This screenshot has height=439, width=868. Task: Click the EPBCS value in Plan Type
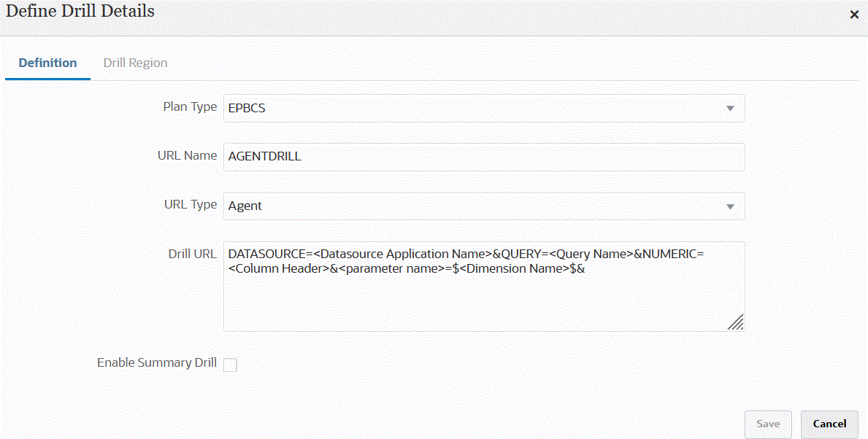pos(247,109)
